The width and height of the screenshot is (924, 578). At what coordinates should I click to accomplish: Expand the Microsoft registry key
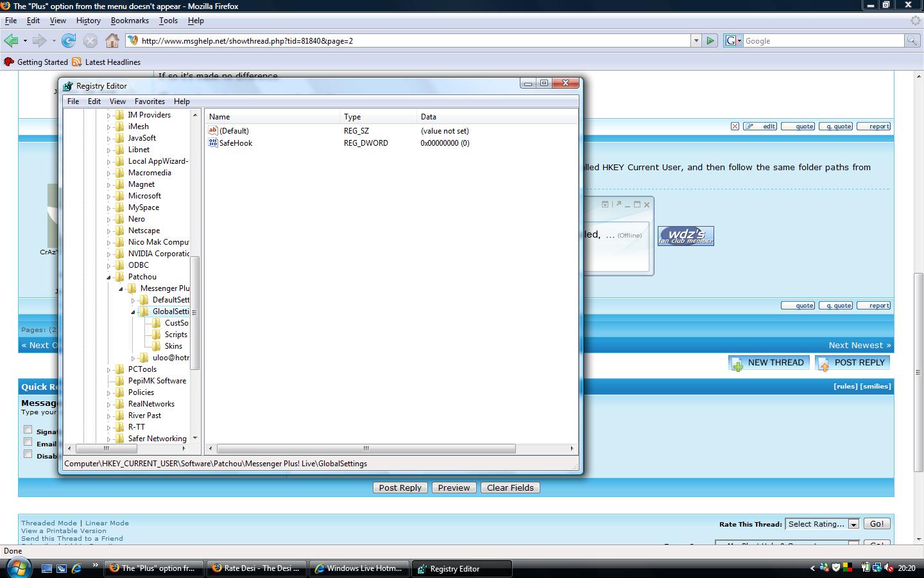click(x=108, y=196)
